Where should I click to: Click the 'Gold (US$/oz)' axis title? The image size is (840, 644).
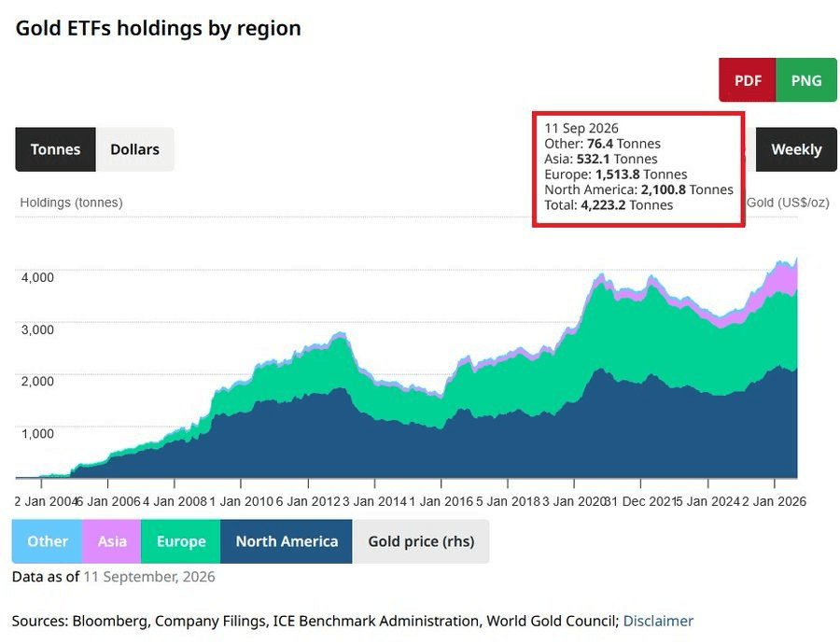click(788, 203)
